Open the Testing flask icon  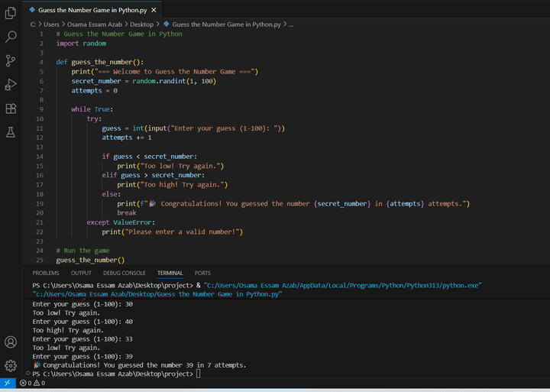coord(11,133)
